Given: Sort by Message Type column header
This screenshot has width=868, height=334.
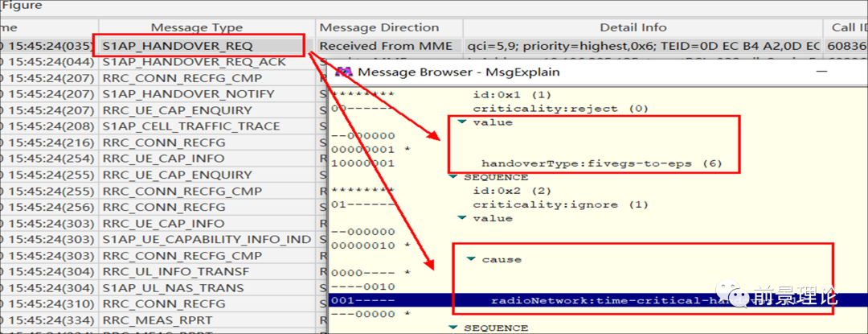Looking at the screenshot, I should (x=196, y=28).
